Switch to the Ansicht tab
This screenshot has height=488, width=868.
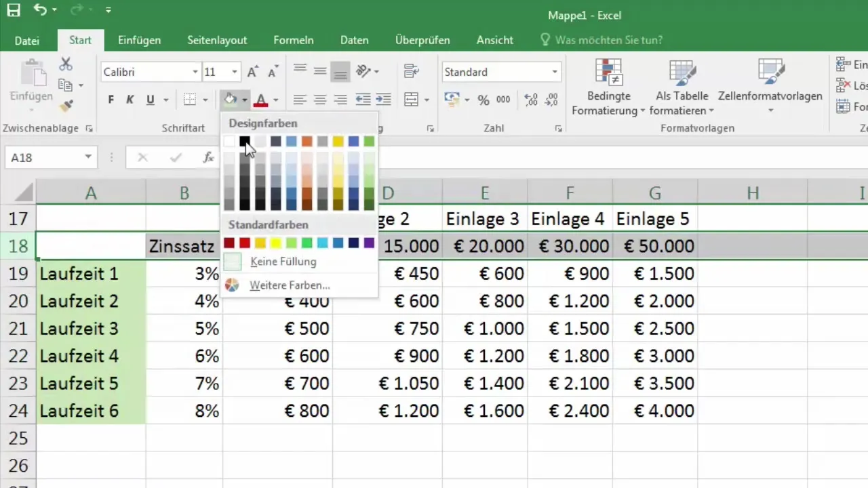pos(495,41)
